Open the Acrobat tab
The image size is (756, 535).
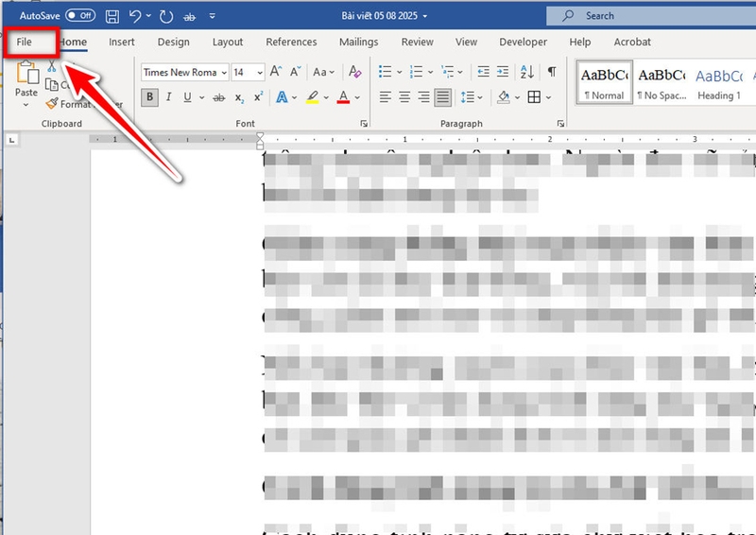(632, 42)
